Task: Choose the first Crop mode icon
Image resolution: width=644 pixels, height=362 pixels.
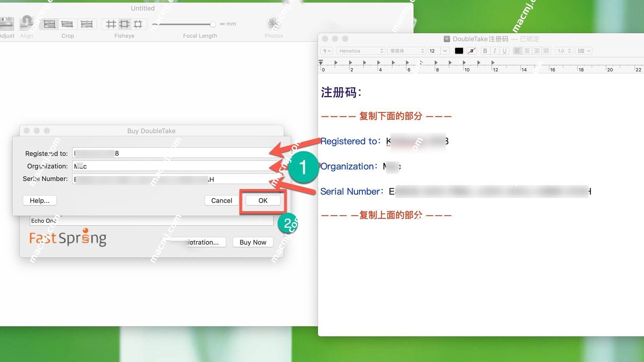Action: click(x=49, y=24)
